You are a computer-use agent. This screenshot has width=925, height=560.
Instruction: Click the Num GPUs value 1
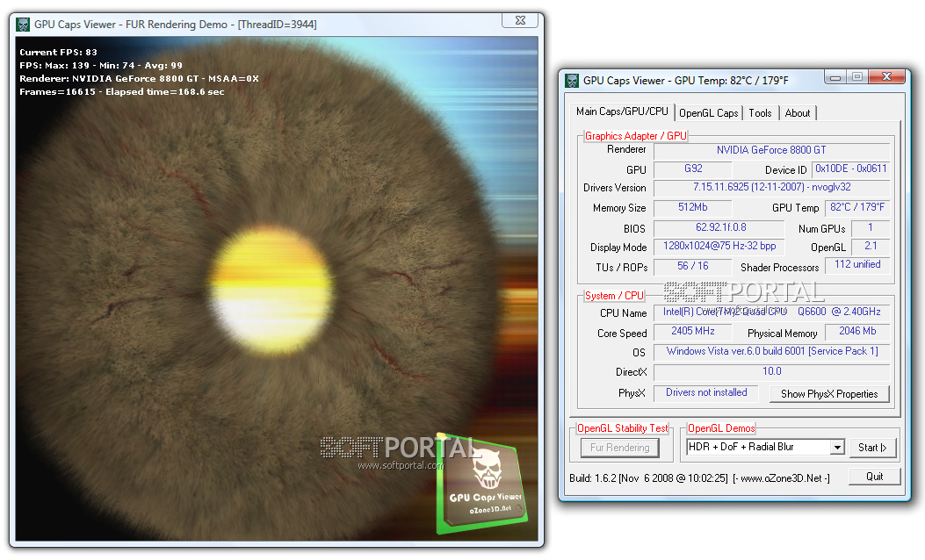tap(871, 227)
